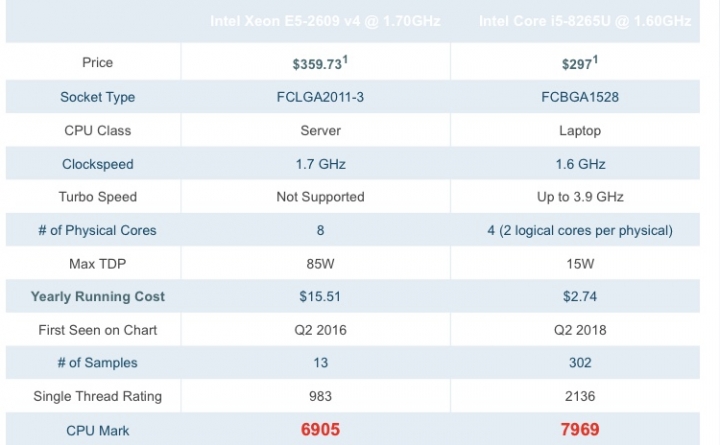Click the Intel Core i5-8265U header
Viewport: 720px width, 445px height.
pos(585,21)
